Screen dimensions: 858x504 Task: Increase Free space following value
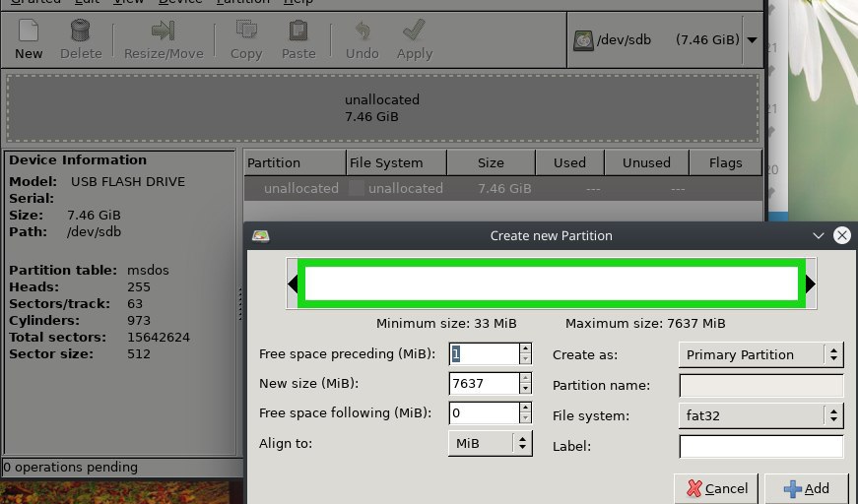(525, 408)
